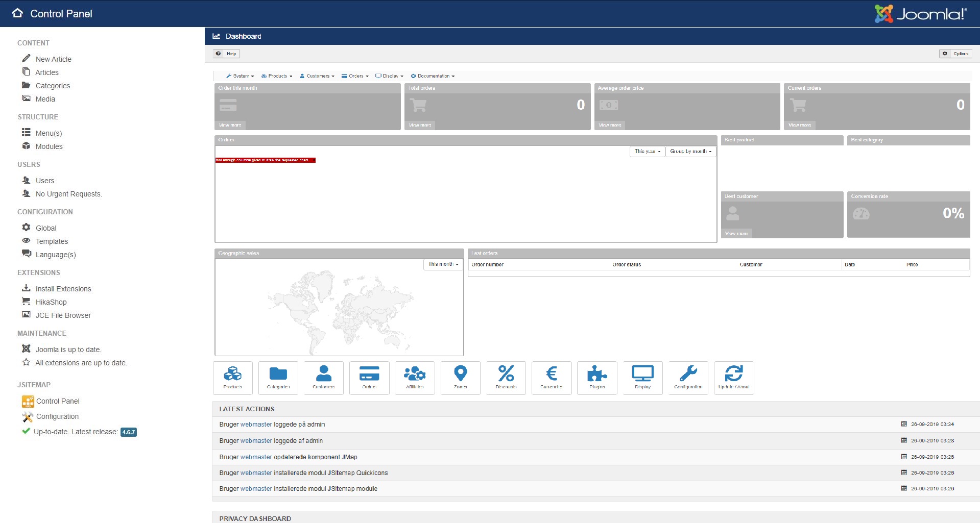Screen dimensions: 980x523
Task: Click the Plugins puzzle icon tile
Action: tap(597, 378)
